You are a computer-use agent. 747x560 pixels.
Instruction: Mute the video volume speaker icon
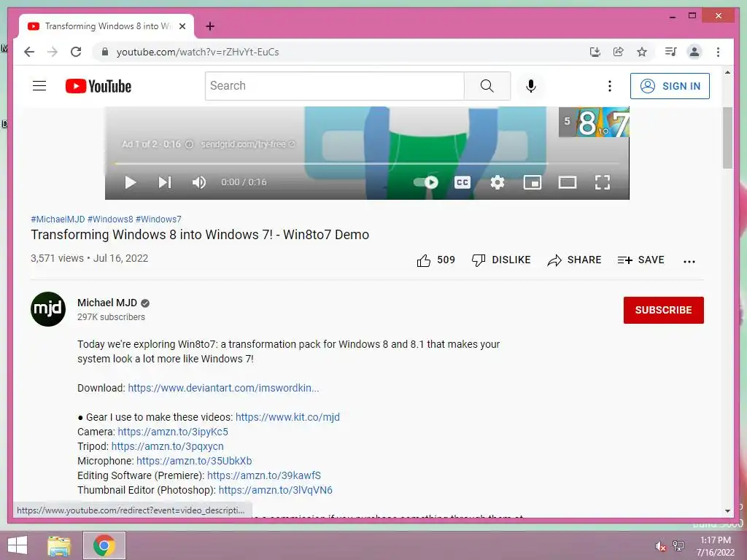pyautogui.click(x=199, y=182)
